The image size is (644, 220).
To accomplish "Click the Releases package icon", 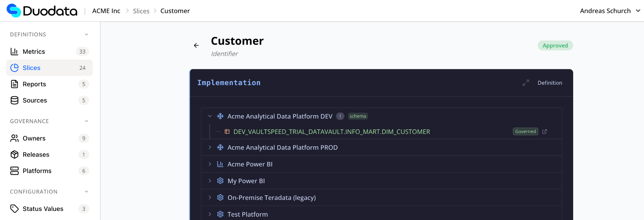I will coord(14,155).
